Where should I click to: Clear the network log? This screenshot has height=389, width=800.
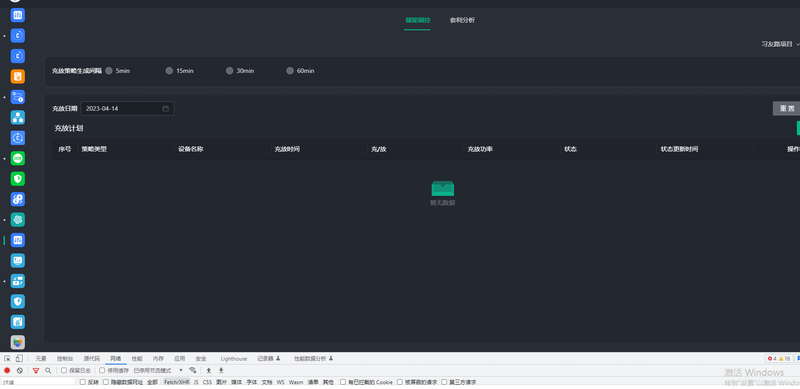pos(19,371)
